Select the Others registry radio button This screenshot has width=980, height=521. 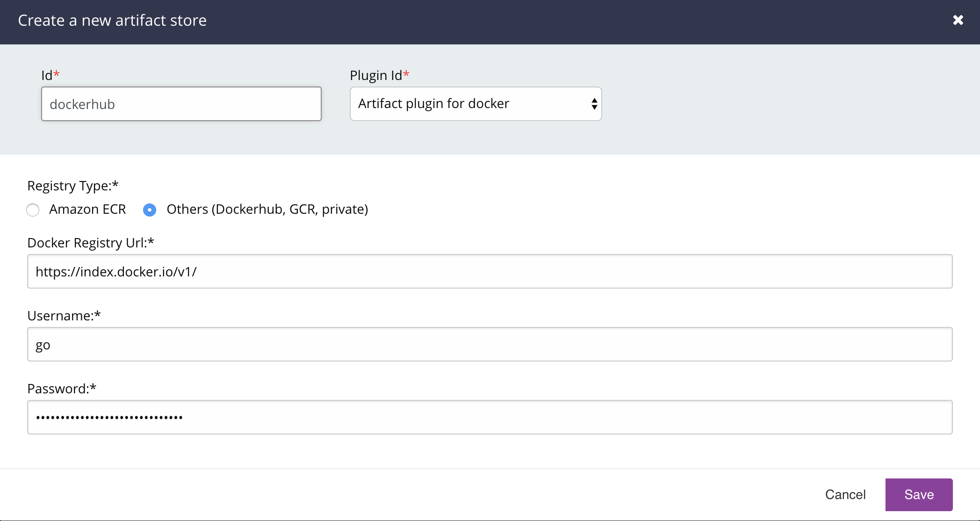pyautogui.click(x=150, y=210)
